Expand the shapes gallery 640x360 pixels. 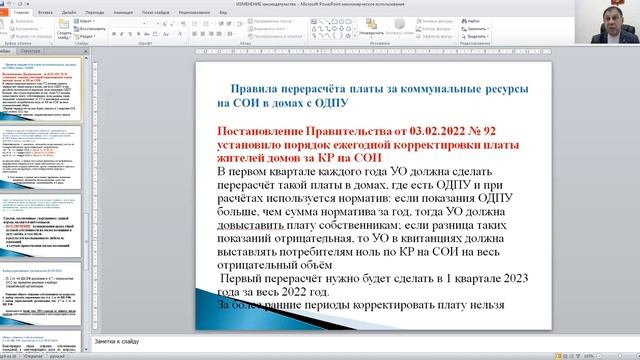pos(355,36)
